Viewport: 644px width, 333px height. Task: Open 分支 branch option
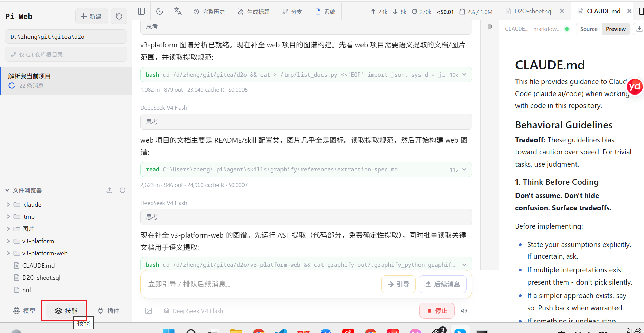click(292, 12)
